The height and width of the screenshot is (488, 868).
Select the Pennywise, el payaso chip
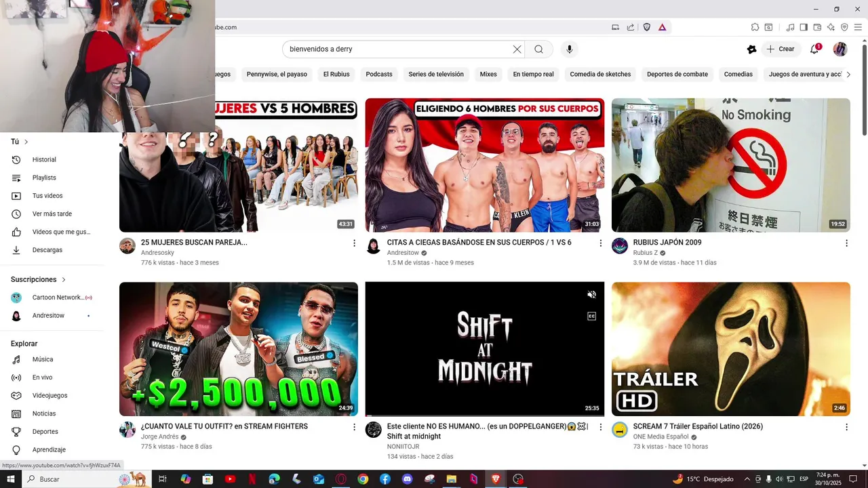tap(277, 75)
